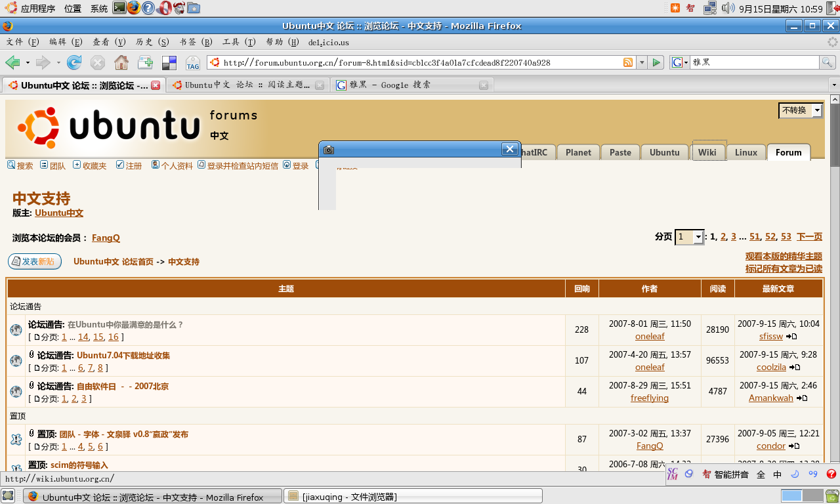The width and height of the screenshot is (840, 504).
Task: Click the 标记所有文章为已读 link
Action: (784, 269)
